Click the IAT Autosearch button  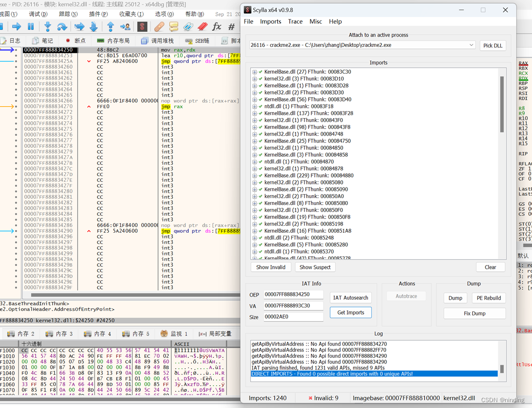click(x=350, y=298)
